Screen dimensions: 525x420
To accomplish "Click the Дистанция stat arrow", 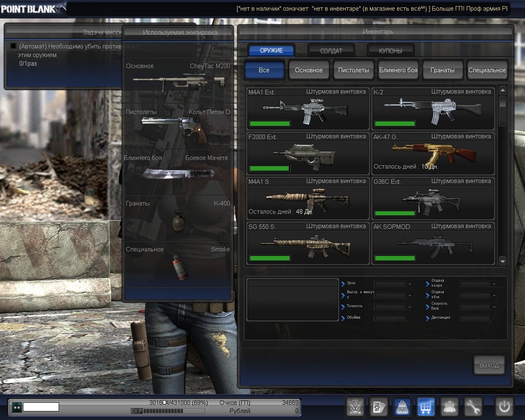I will (427, 318).
